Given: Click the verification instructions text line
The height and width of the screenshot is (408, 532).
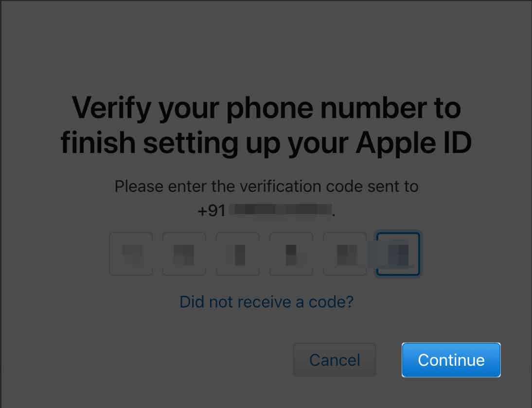Looking at the screenshot, I should [x=266, y=186].
